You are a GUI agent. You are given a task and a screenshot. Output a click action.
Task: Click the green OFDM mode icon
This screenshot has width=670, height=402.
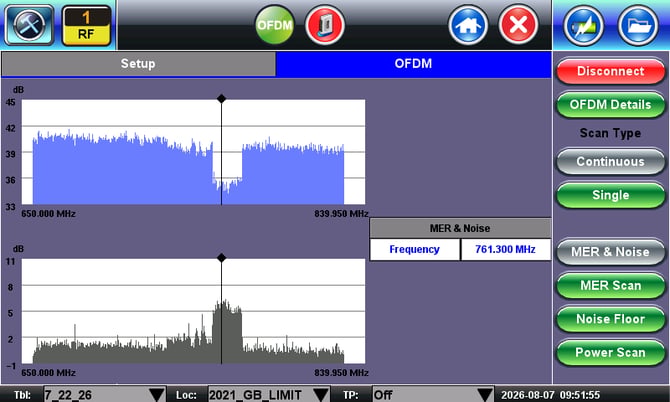tap(274, 25)
